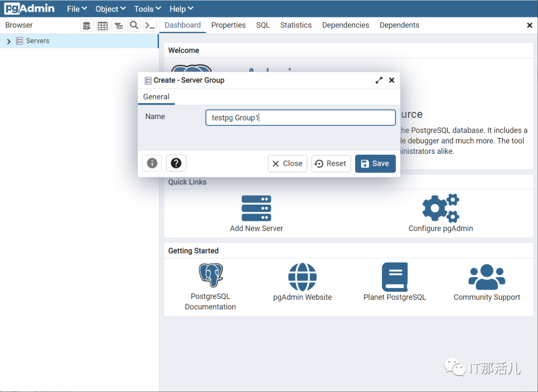This screenshot has width=538, height=392.
Task: Open the Help menu
Action: [x=181, y=9]
